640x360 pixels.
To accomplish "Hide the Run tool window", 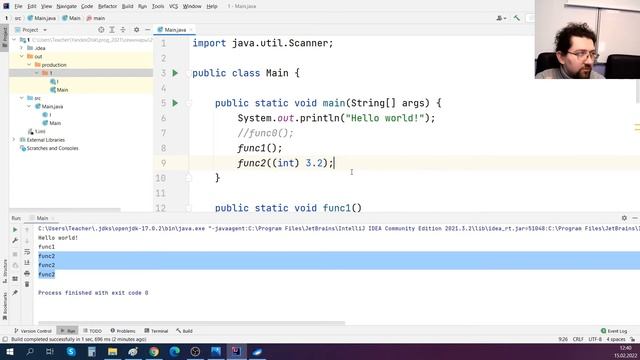I will click(x=635, y=218).
